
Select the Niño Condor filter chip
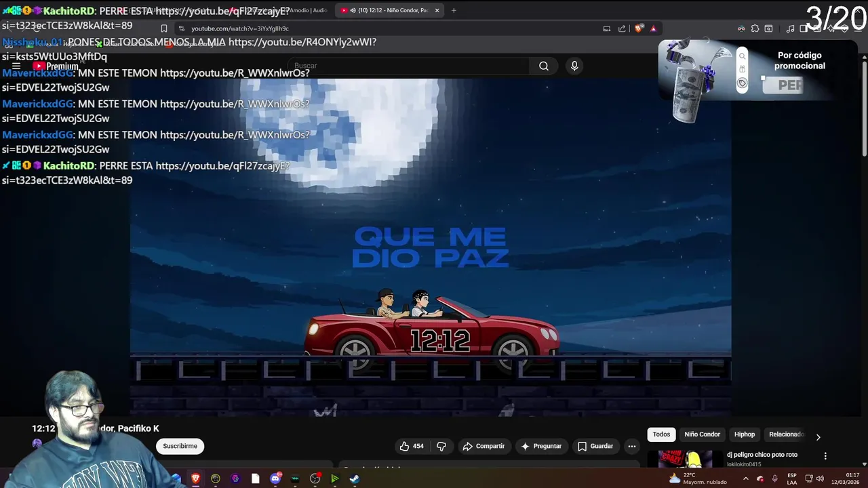click(702, 434)
